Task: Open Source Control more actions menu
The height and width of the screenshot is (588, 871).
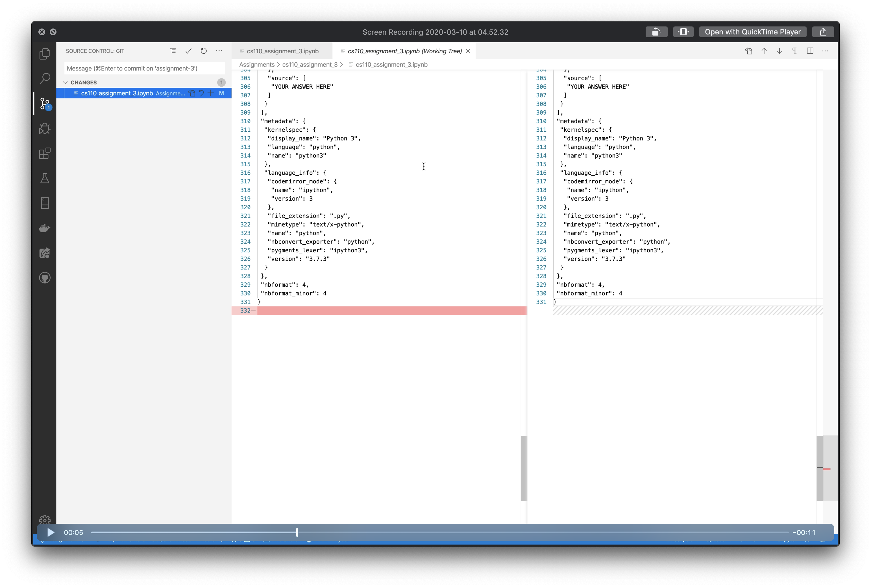Action: (x=219, y=51)
